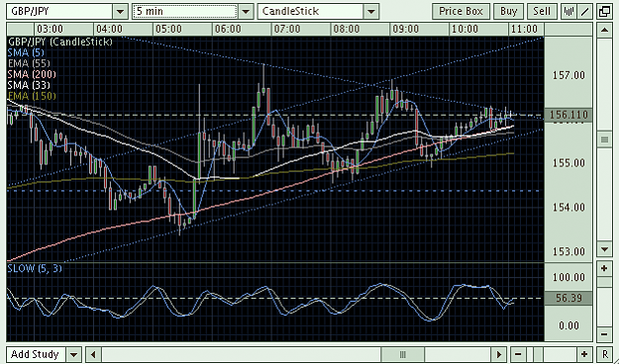Click price scrollbar down arrow
The width and height of the screenshot is (619, 364).
(x=604, y=249)
